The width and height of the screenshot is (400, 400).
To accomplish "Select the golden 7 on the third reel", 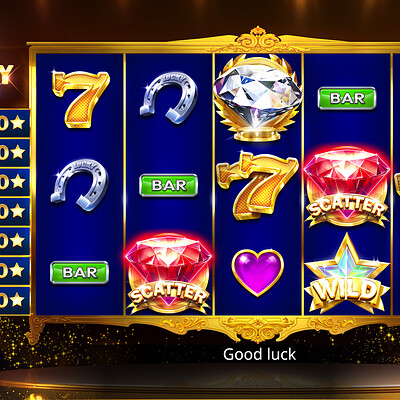I will [x=257, y=185].
